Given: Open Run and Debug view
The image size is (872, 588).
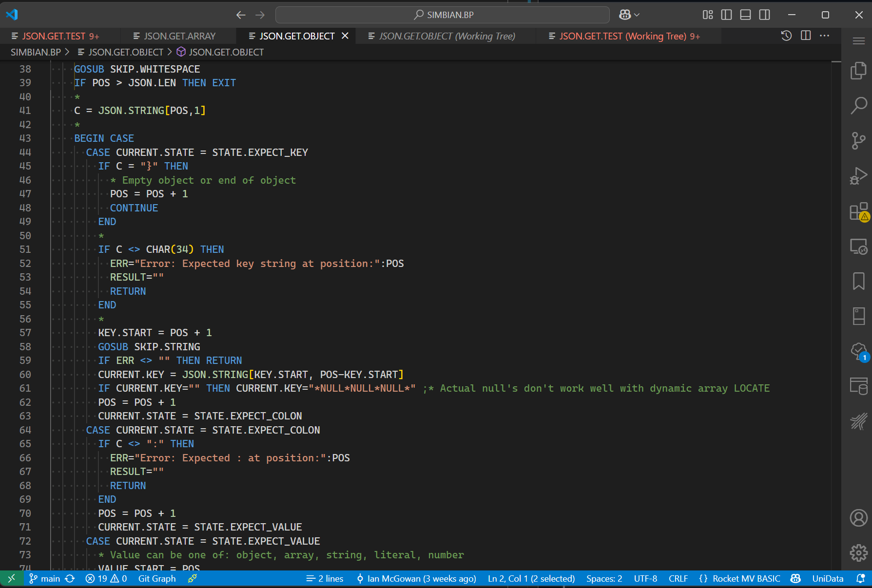Looking at the screenshot, I should click(858, 176).
